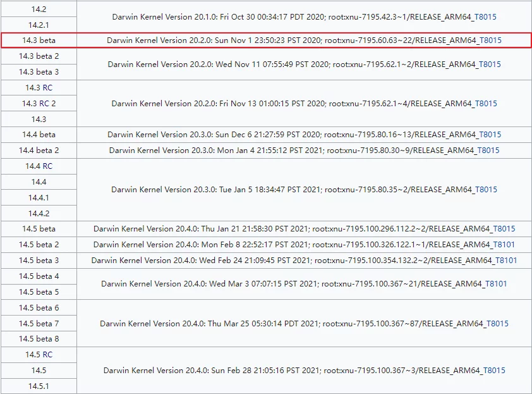532x394 pixels.
Task: Click the RC link in 14.3 RC 2
Action: [x=44, y=104]
